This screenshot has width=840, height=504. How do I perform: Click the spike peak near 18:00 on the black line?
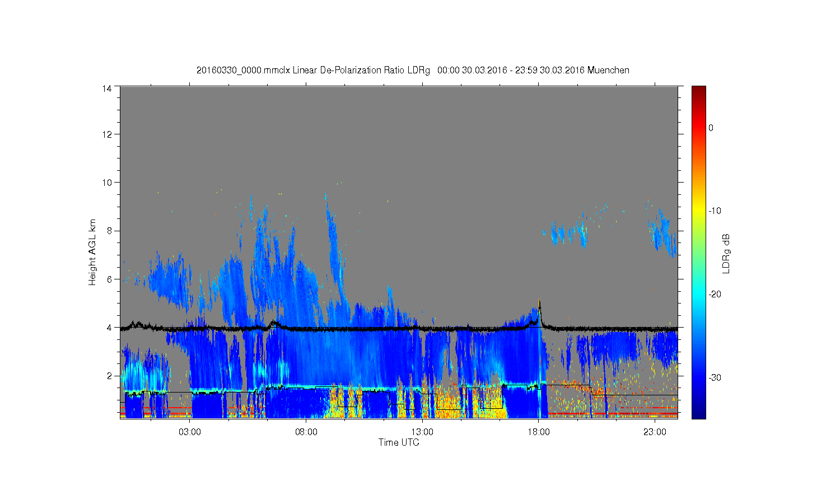pos(539,302)
